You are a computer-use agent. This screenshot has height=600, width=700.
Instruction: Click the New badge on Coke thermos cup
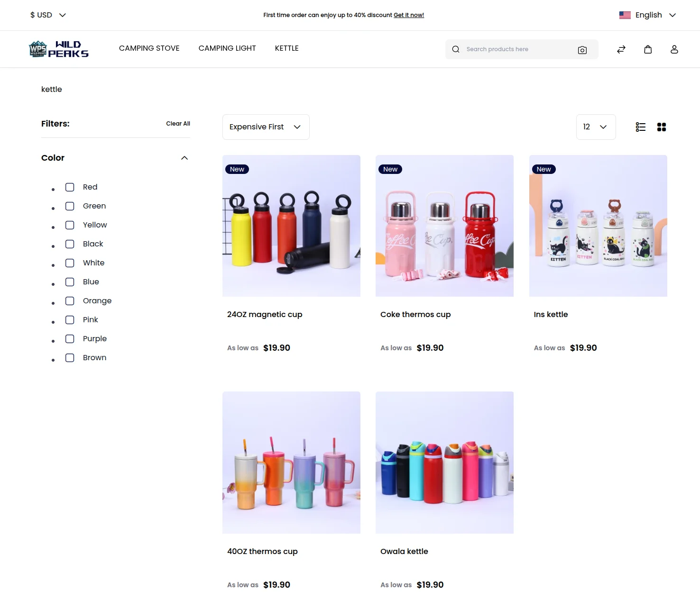coord(390,169)
